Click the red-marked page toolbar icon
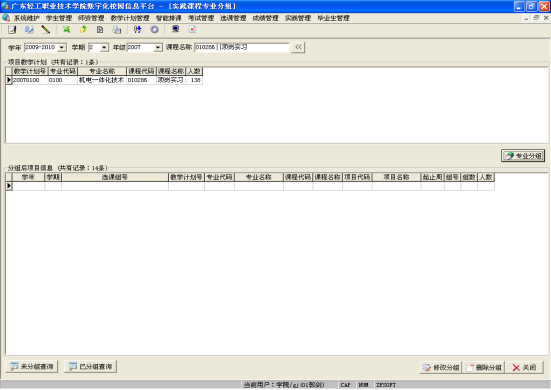This screenshot has width=551, height=390. (192, 30)
